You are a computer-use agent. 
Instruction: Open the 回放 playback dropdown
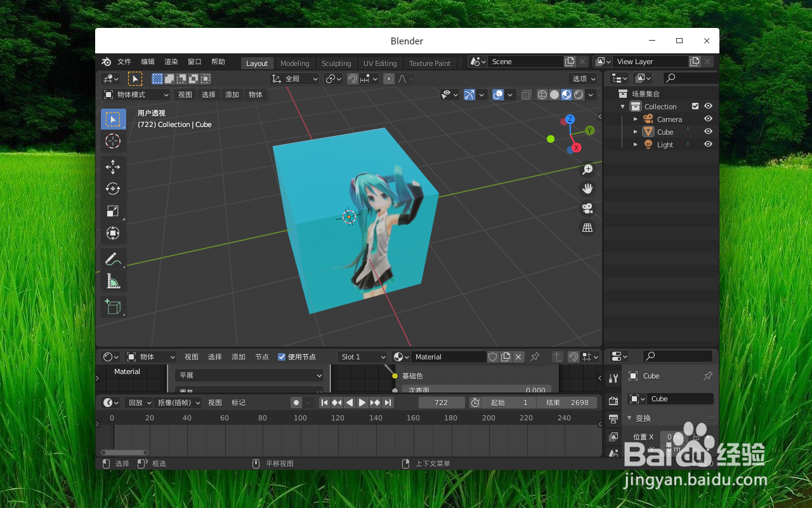click(138, 403)
